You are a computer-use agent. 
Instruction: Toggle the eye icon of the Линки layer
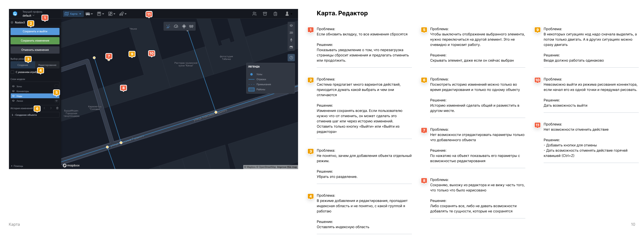(57, 101)
